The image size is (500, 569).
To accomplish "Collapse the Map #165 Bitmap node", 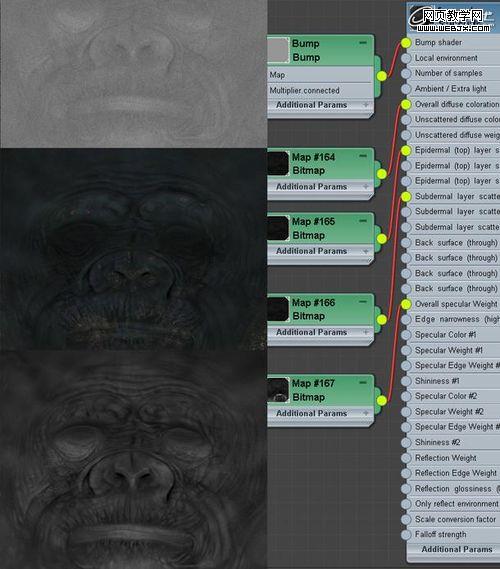I will tap(362, 221).
